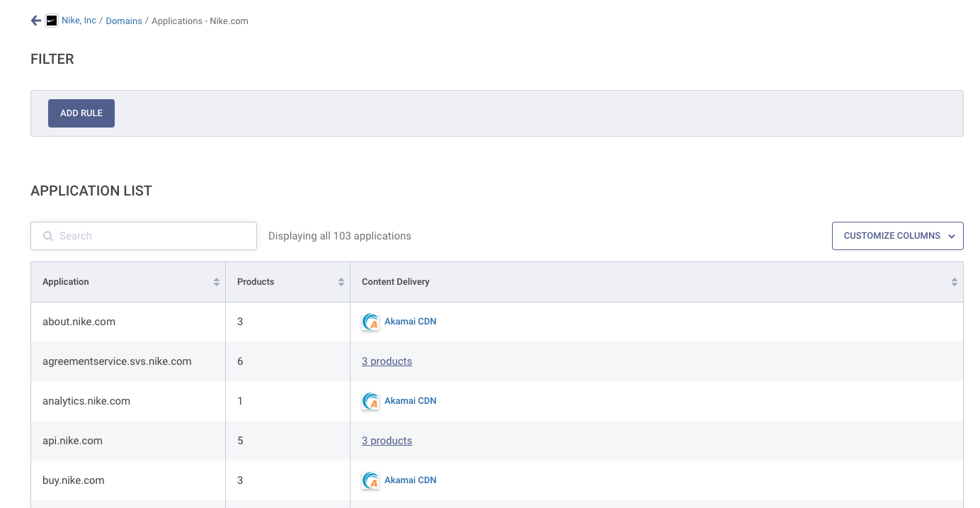This screenshot has height=508, width=980.
Task: Open 3 products link for agreementservice.svs.nike.com
Action: (387, 361)
